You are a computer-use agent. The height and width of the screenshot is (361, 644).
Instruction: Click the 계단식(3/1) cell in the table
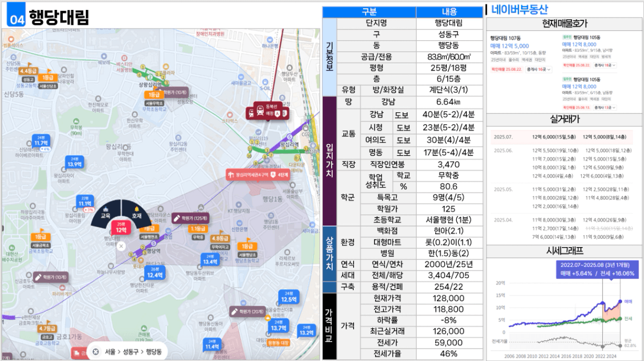point(449,90)
